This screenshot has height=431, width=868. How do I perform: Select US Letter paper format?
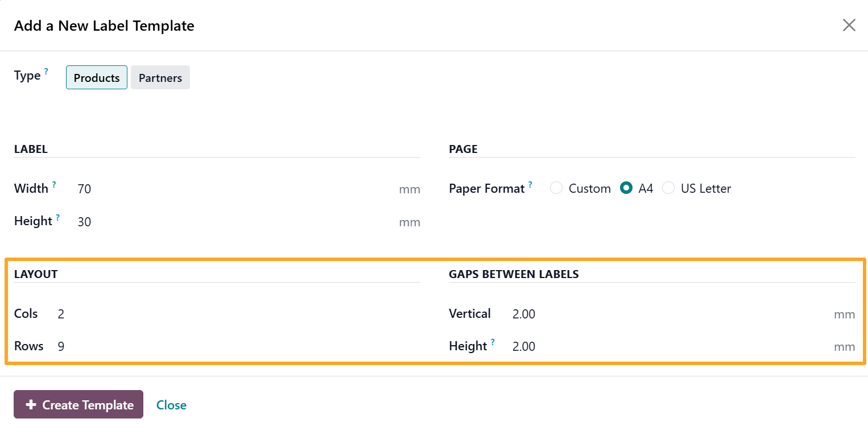click(668, 188)
